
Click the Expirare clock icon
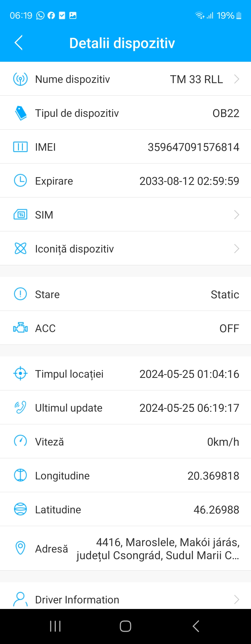[20, 181]
